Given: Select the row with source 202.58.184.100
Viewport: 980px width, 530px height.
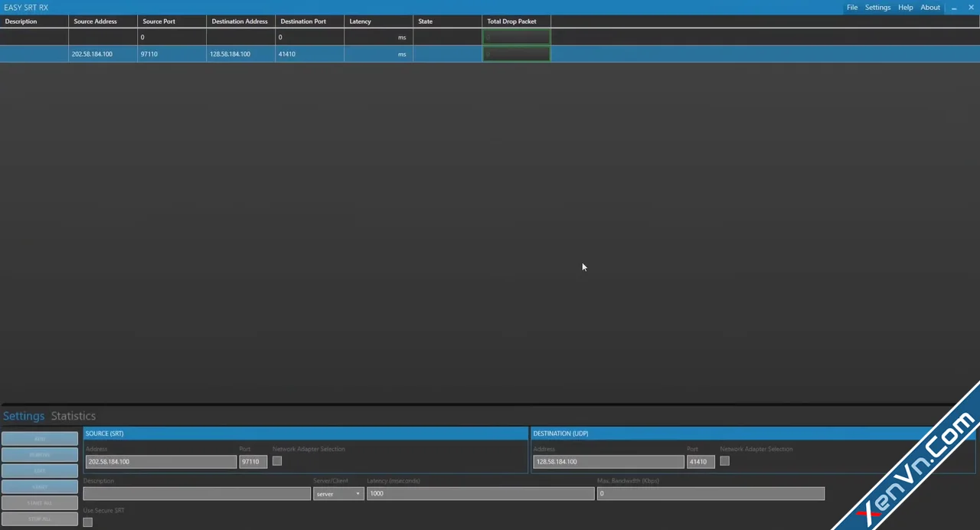Looking at the screenshot, I should coord(490,54).
